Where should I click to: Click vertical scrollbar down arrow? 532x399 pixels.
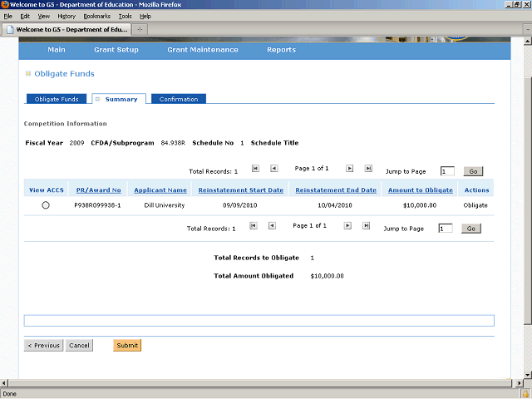pyautogui.click(x=527, y=375)
